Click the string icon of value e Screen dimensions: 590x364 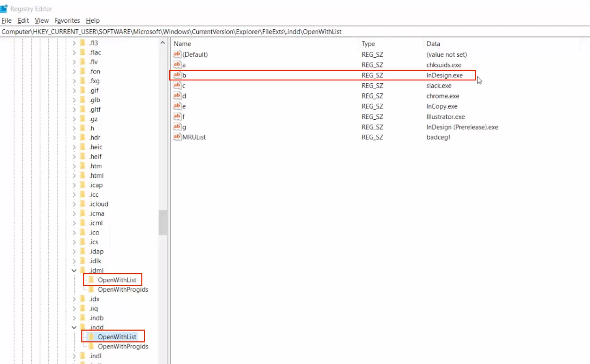(177, 106)
